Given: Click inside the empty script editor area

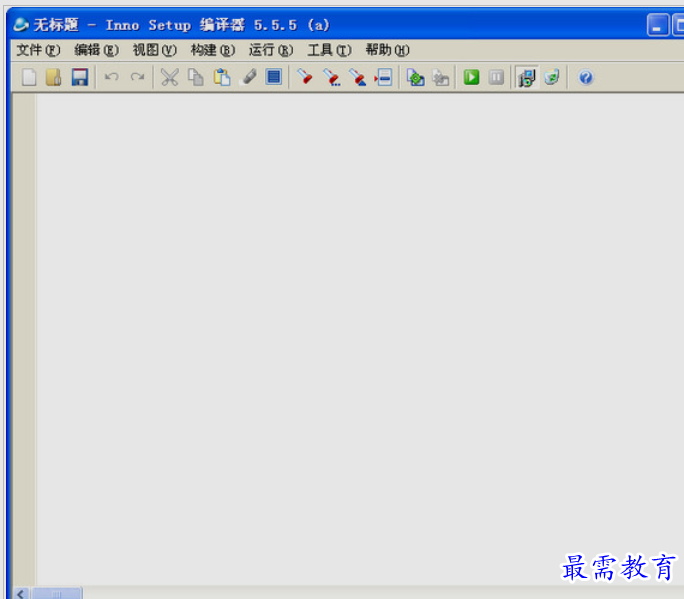Looking at the screenshot, I should [x=360, y=339].
